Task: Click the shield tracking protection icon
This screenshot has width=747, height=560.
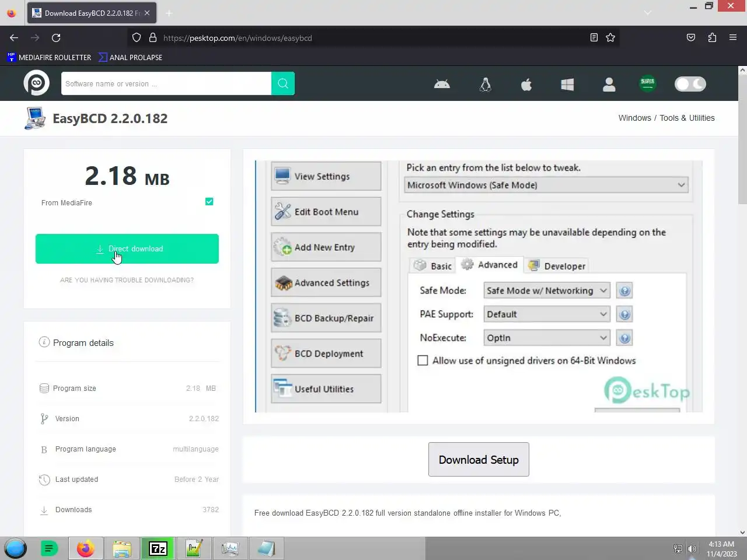Action: (137, 38)
